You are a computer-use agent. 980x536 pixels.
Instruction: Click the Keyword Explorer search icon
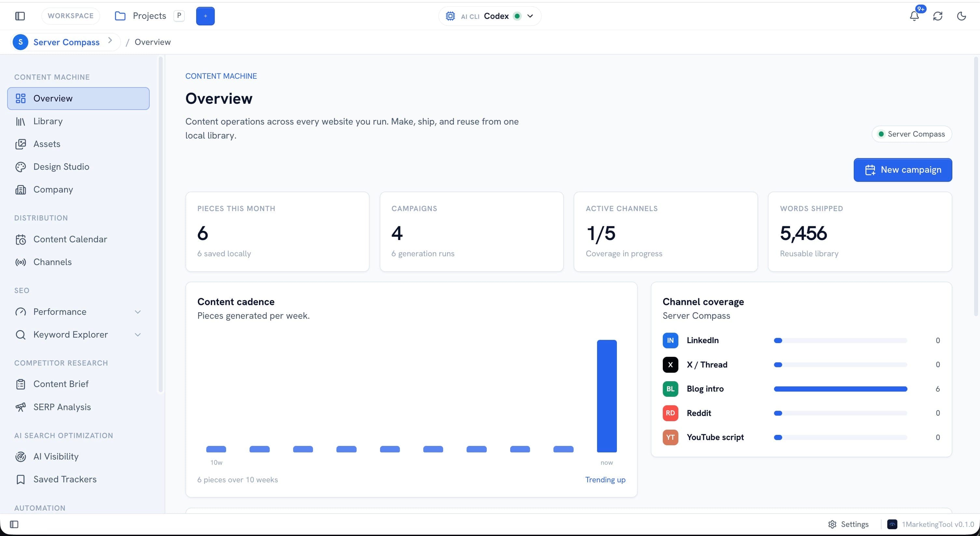click(x=20, y=335)
